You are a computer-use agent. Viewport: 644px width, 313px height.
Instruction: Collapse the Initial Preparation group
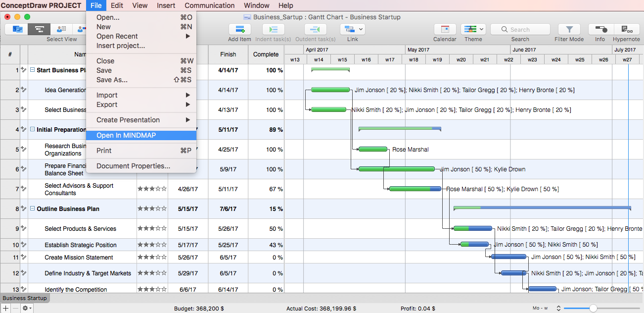(33, 129)
